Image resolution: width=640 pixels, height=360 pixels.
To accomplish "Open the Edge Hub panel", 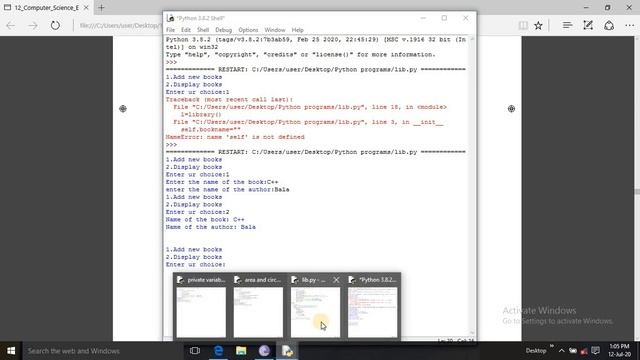I will [567, 25].
